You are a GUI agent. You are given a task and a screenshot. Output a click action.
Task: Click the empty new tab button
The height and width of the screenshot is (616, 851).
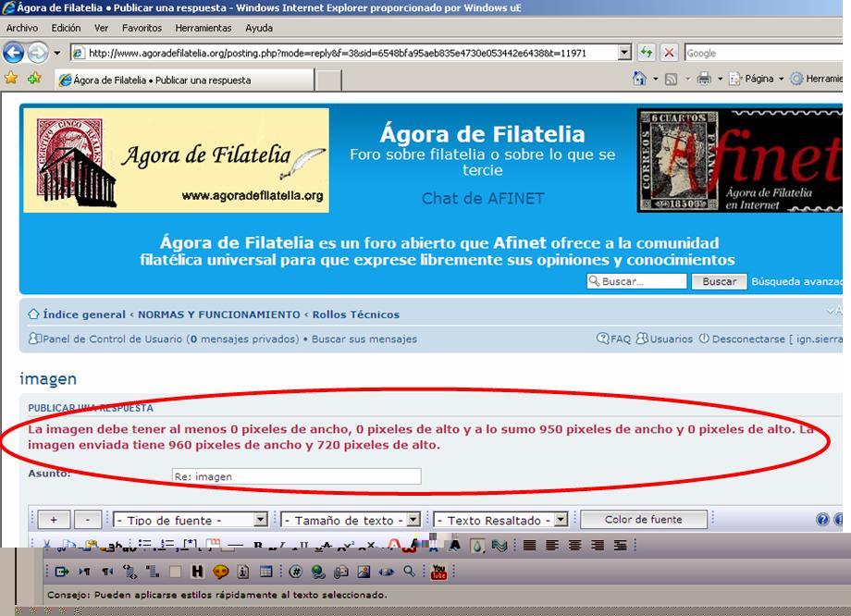point(328,80)
